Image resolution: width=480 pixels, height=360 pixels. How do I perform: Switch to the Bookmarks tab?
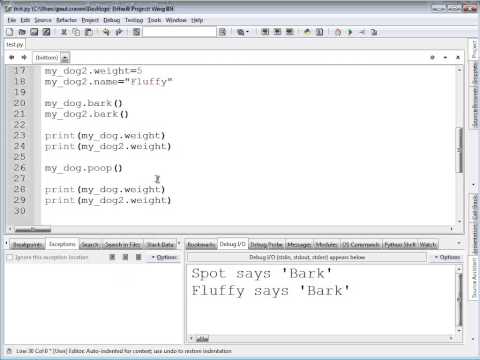pyautogui.click(x=201, y=245)
